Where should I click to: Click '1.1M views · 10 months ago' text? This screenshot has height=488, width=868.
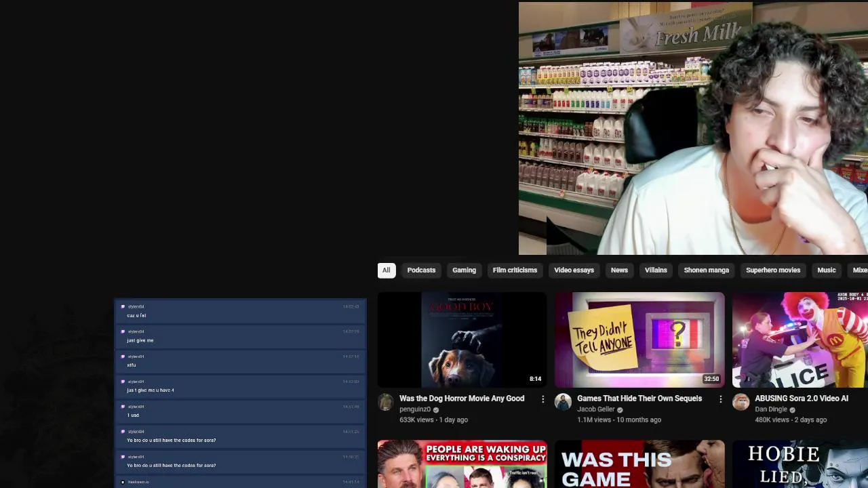pos(619,420)
